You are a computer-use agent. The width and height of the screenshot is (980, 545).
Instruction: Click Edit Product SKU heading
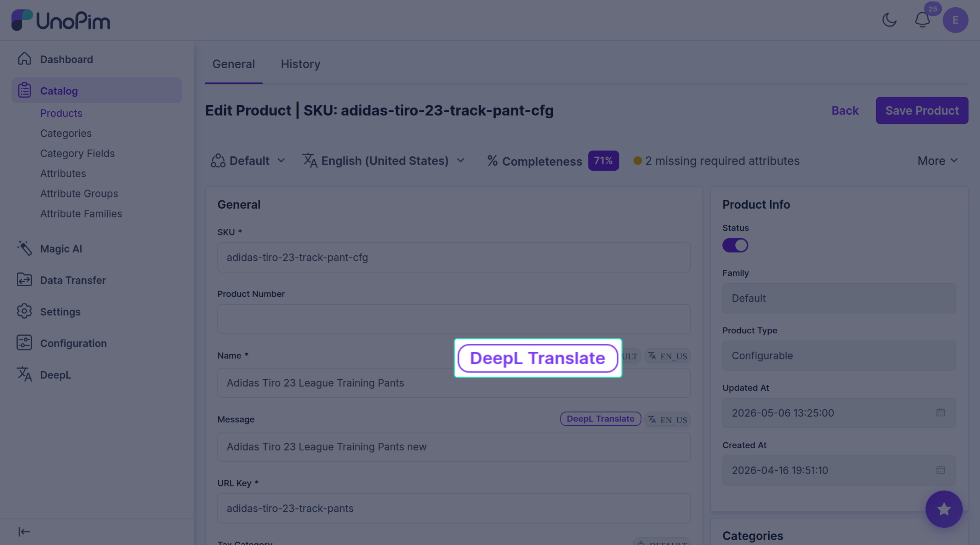tap(379, 111)
